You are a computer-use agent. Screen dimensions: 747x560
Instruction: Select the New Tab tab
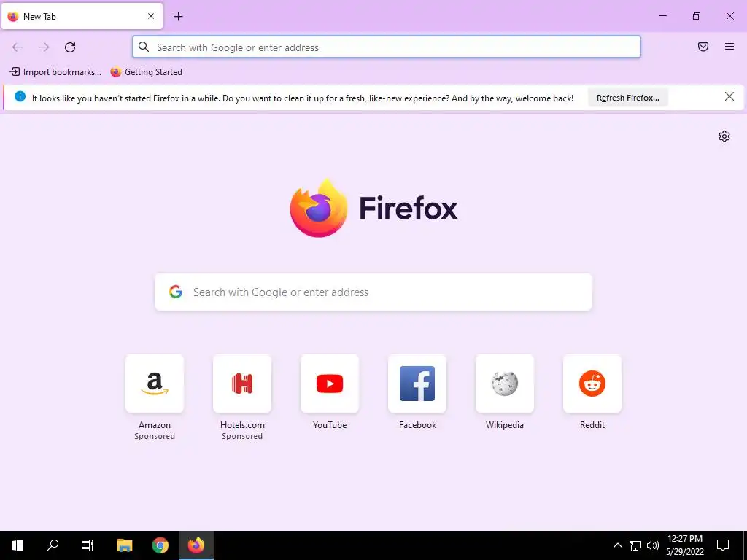[x=82, y=16]
